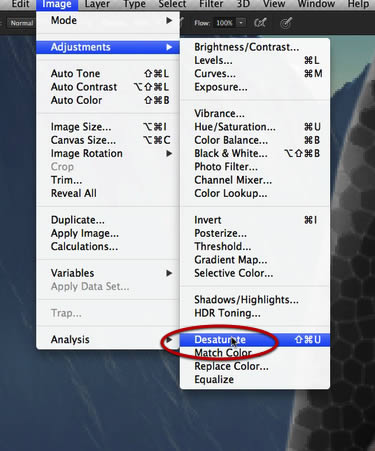Open Photo Filter adjustment
Image resolution: width=375 pixels, height=451 pixels.
coord(255,167)
